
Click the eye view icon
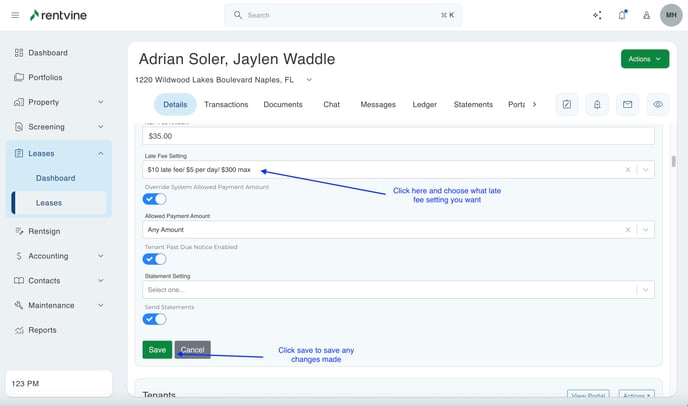[x=658, y=104]
